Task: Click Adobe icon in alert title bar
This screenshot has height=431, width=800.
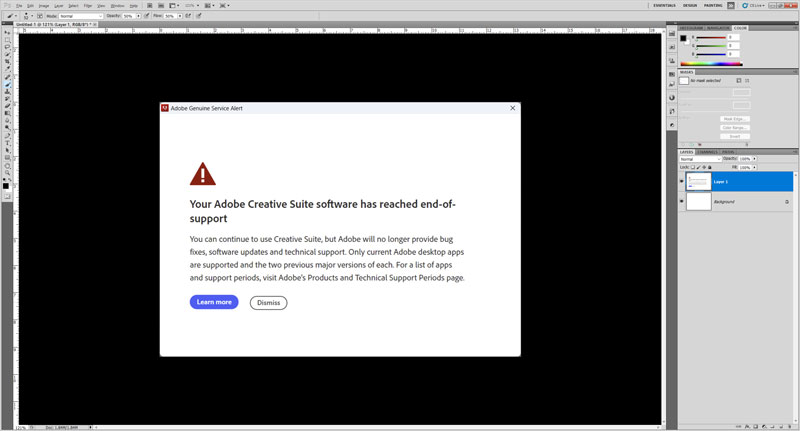Action: click(x=165, y=108)
